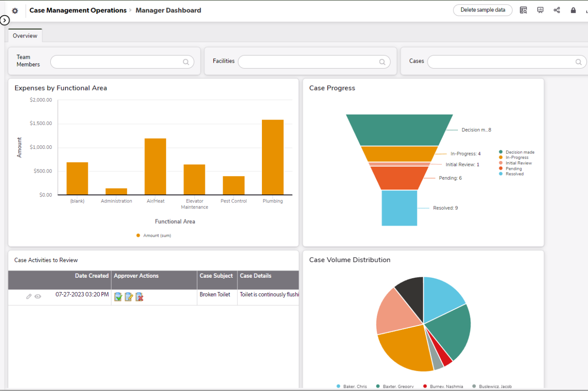588x391 pixels.
Task: Click the report search icon in the top toolbar
Action: click(x=523, y=10)
